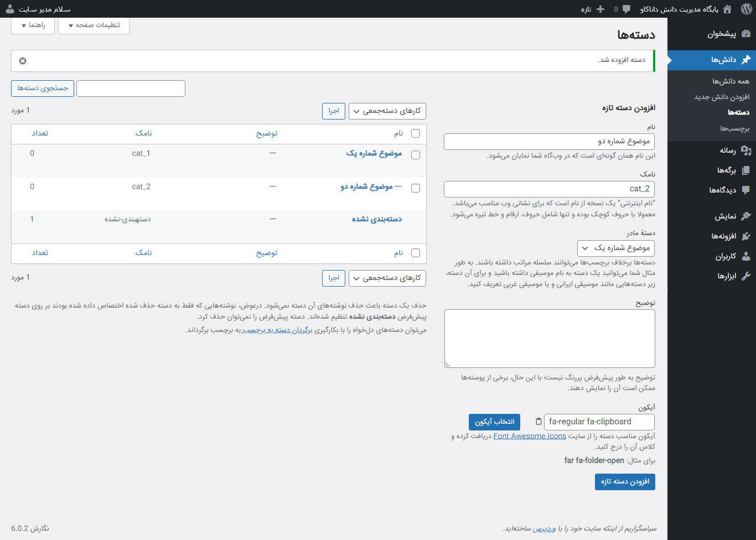Expand تنظیمات صفحه screen options

tap(94, 25)
